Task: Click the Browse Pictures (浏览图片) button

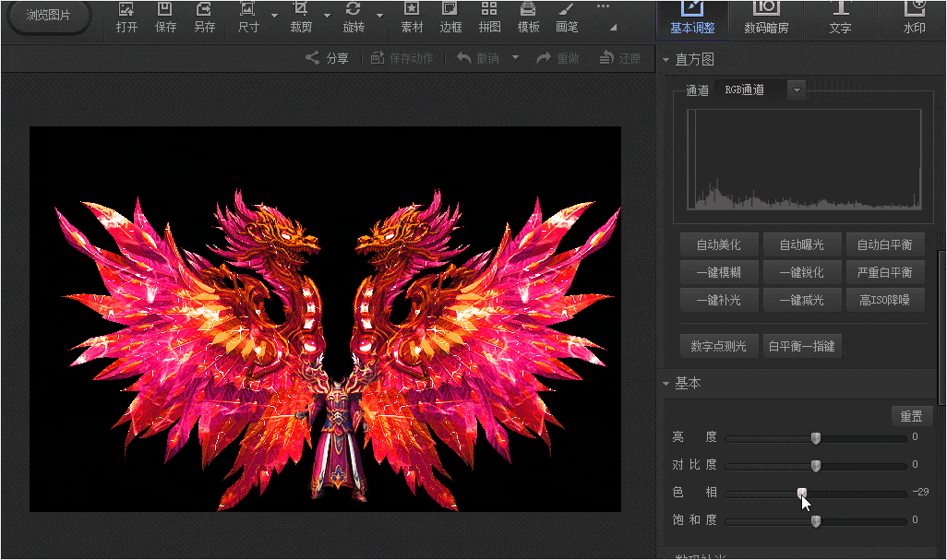Action: 48,16
